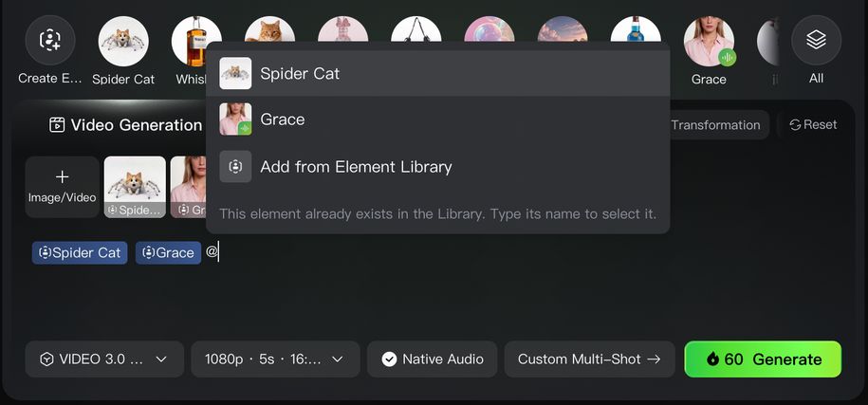The image size is (868, 405).
Task: Toggle the Native Audio option
Action: coord(433,359)
